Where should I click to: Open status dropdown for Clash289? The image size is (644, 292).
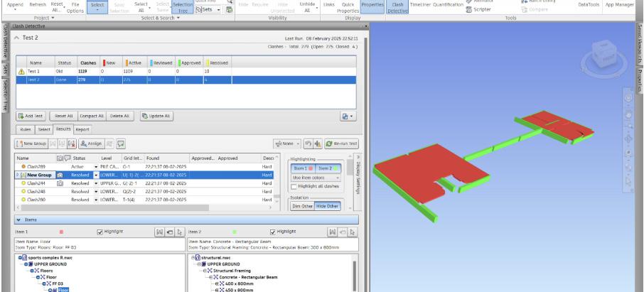click(96, 167)
